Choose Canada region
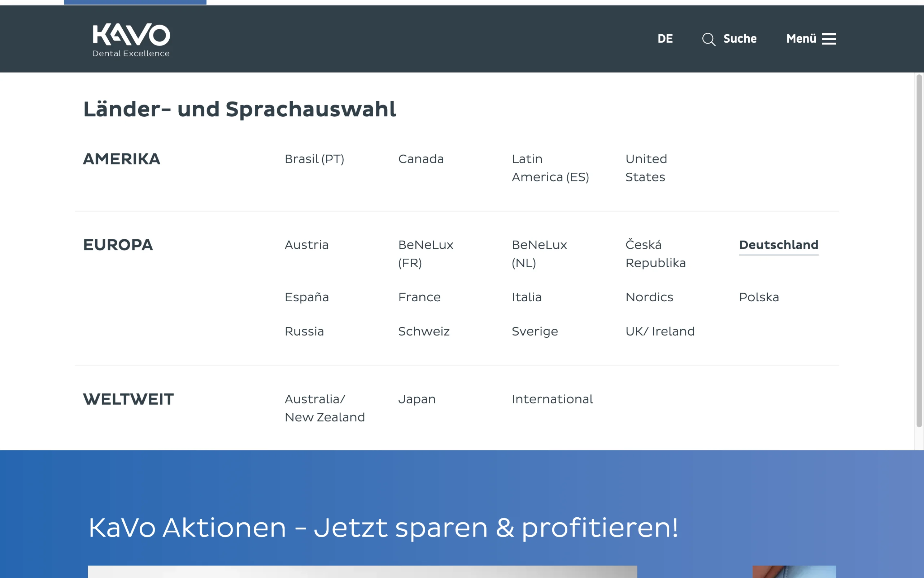The image size is (924, 578). click(421, 159)
